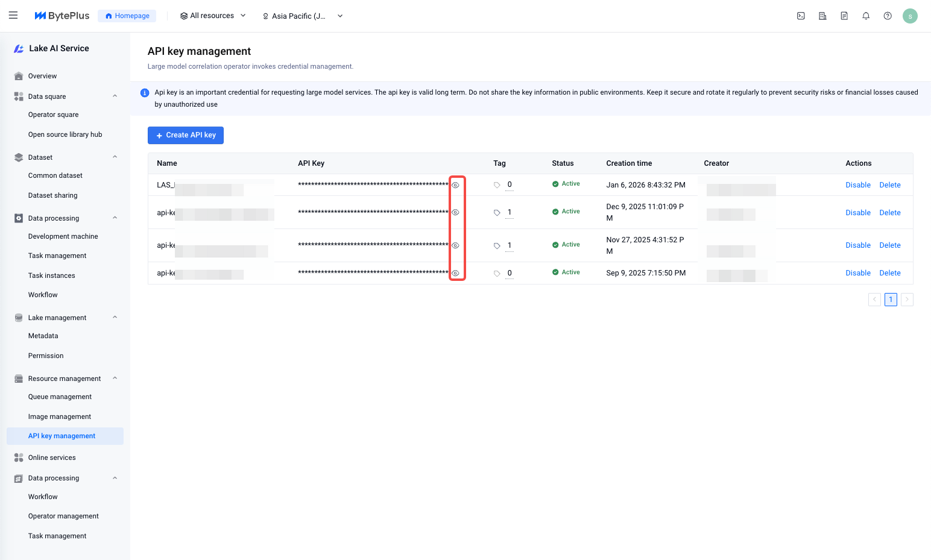Click the tag icon in LAS_ row
Screen dimensions: 931x560
pyautogui.click(x=497, y=185)
